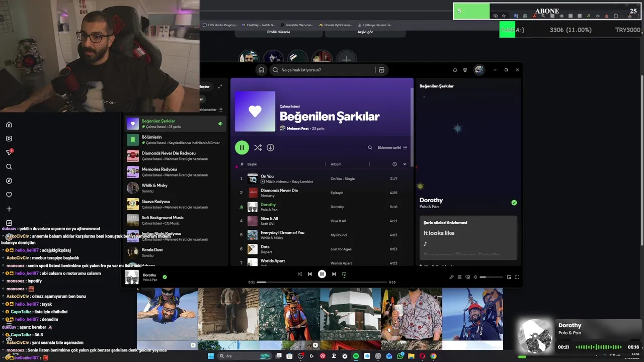Select Beğenilen Şarkılar in the library
This screenshot has height=362, width=644.
[175, 124]
